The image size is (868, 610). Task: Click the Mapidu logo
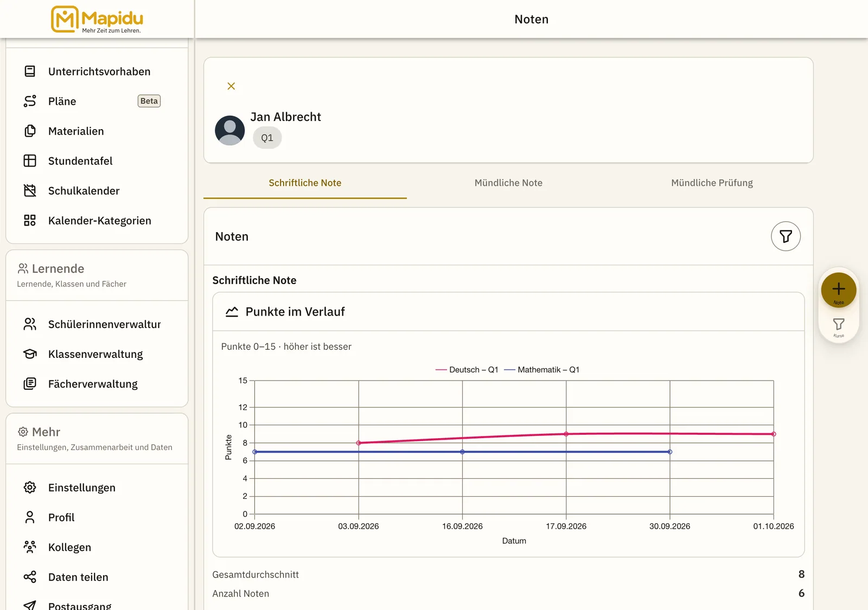point(97,19)
